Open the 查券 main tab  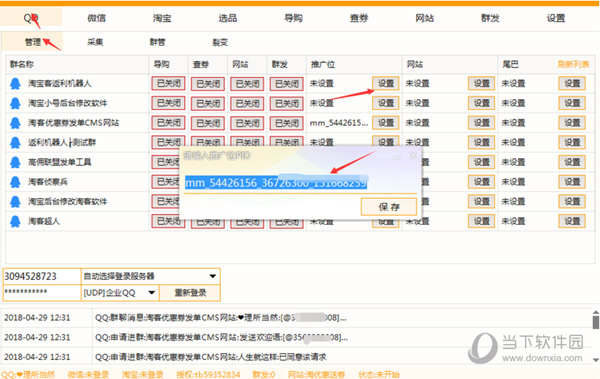[x=359, y=18]
